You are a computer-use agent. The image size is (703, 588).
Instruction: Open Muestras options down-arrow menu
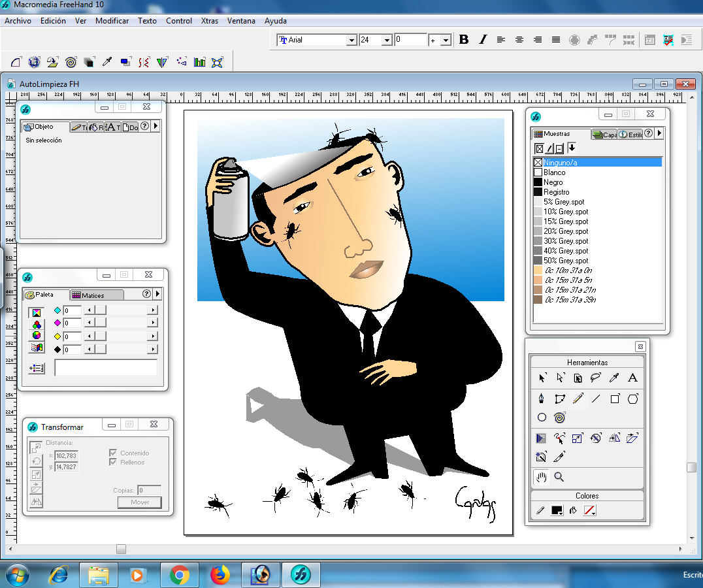(572, 148)
